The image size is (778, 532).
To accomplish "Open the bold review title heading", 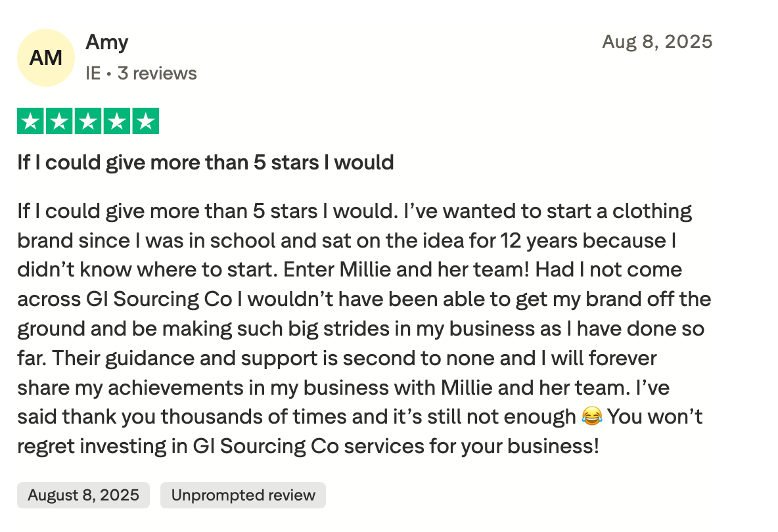I will [206, 163].
